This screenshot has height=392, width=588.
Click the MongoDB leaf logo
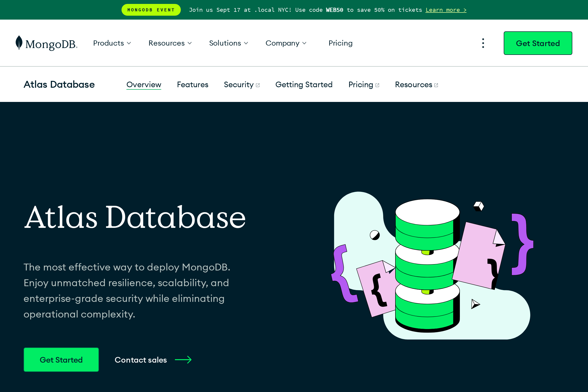(x=19, y=43)
